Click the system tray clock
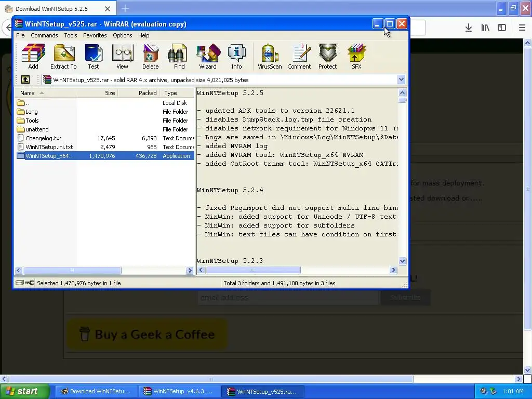The height and width of the screenshot is (399, 532). pos(513,392)
